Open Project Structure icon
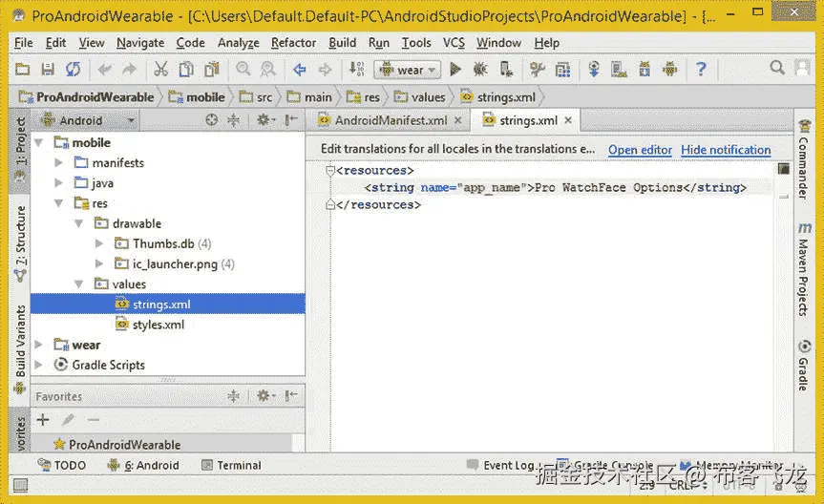824x504 pixels. (562, 69)
